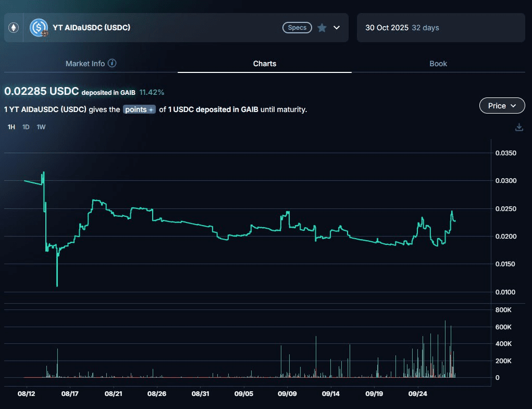Select the 1W timeframe

41,127
